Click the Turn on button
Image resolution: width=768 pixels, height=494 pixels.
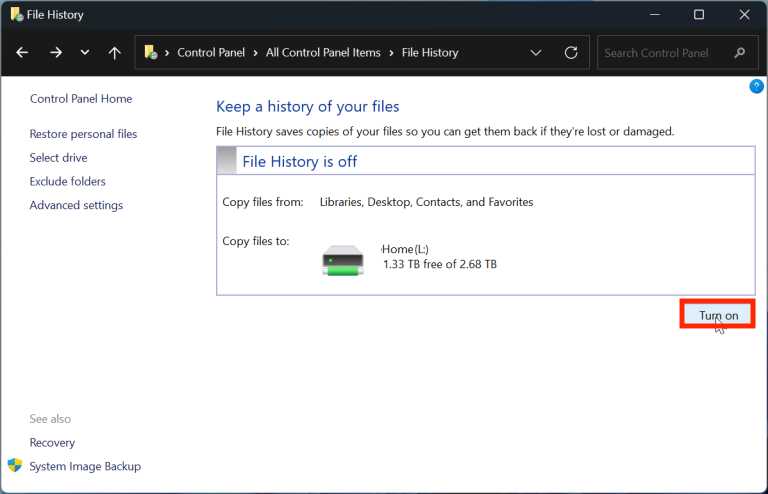tap(718, 315)
